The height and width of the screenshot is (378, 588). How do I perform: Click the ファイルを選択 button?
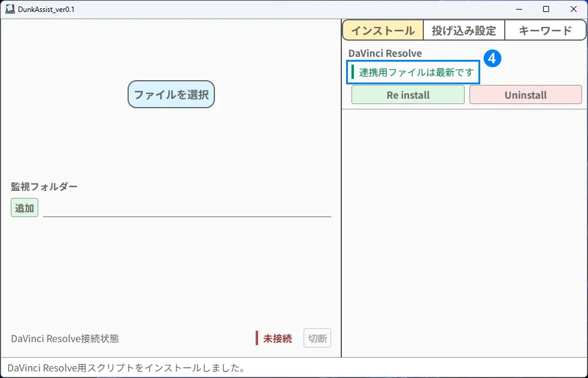pos(171,94)
